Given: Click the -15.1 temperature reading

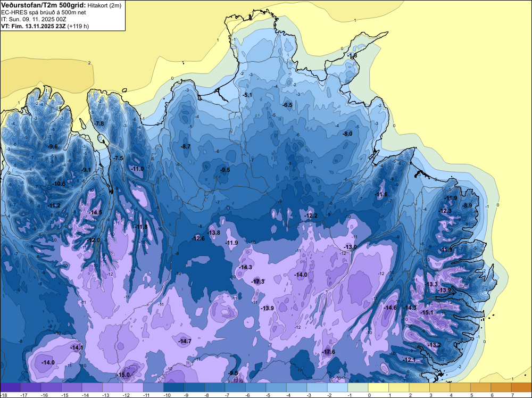Looking at the screenshot, I should [427, 312].
